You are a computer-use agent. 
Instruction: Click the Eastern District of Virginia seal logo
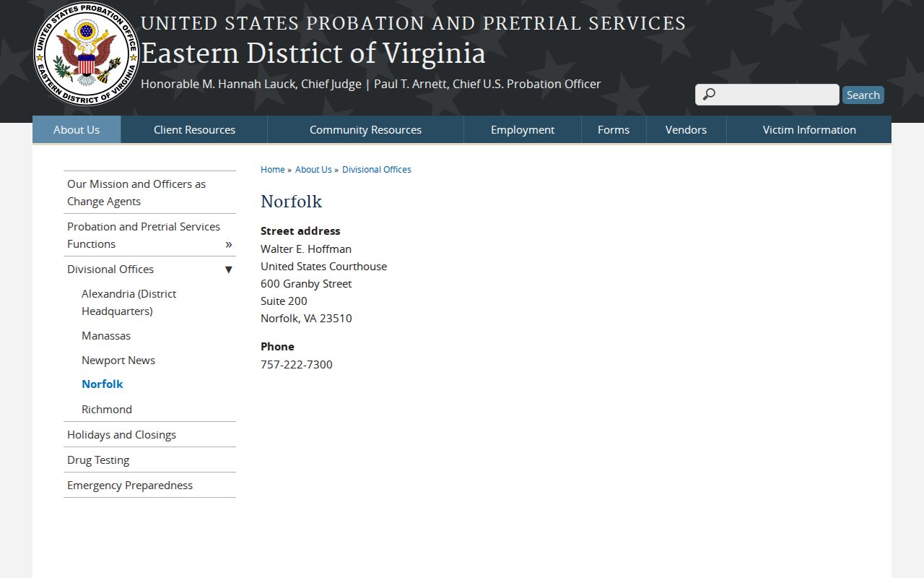click(x=87, y=54)
